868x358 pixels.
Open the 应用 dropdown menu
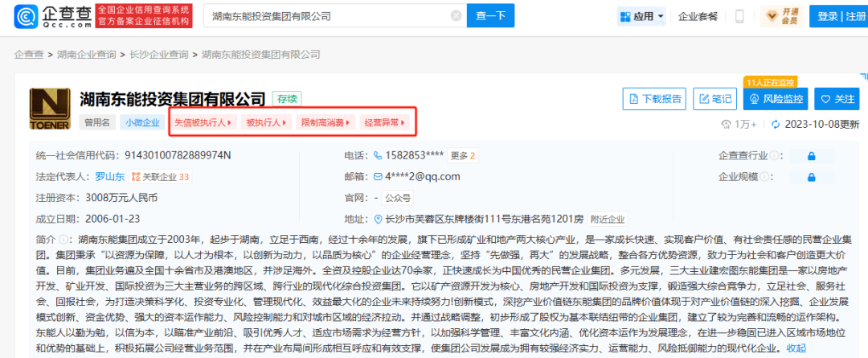(641, 16)
